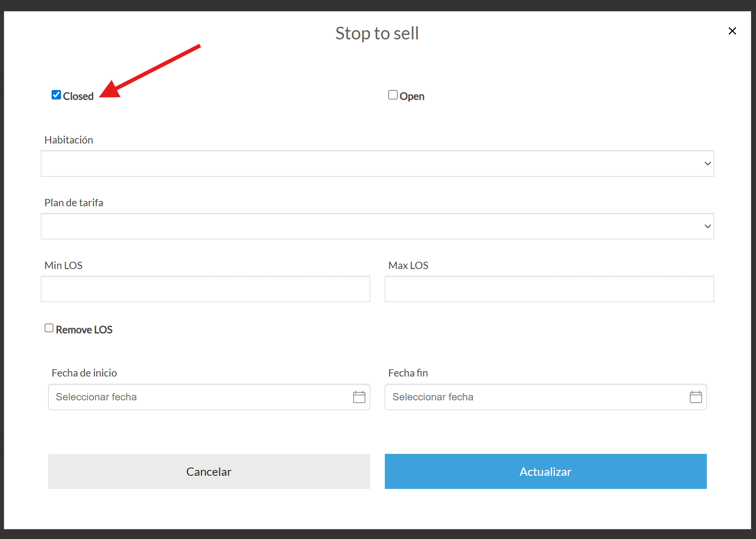Click the Closed checkbox label text
Viewport: 756px width, 539px height.
click(78, 96)
